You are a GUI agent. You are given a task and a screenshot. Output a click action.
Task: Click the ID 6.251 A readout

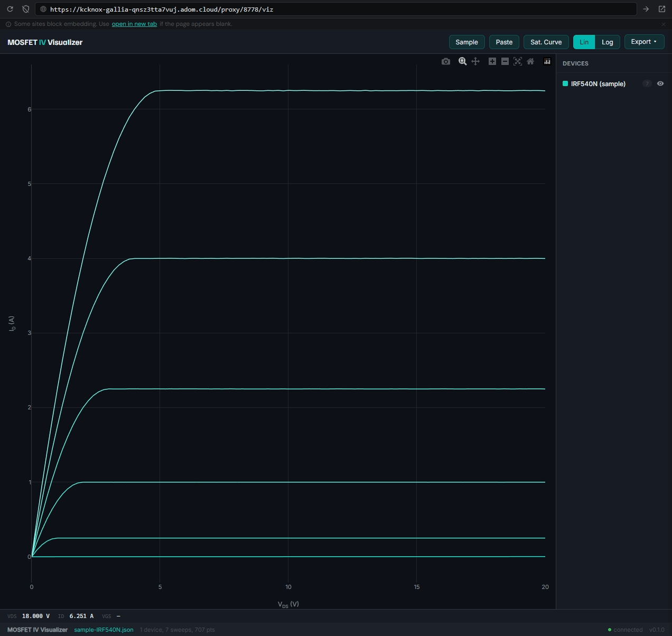tap(76, 616)
